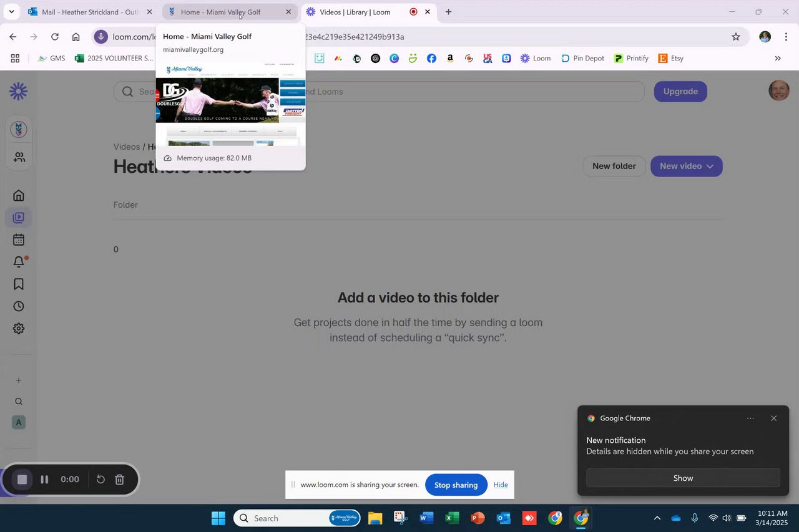The width and height of the screenshot is (799, 532).
Task: Show hidden system tray icons
Action: (x=657, y=518)
